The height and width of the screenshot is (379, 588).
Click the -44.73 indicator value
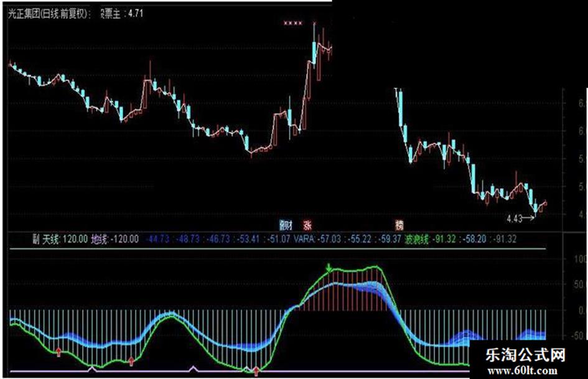[x=157, y=239]
